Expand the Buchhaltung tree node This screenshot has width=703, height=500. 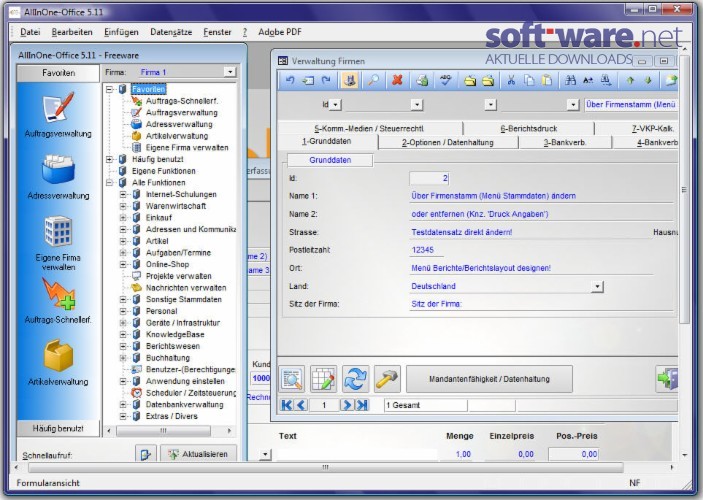pyautogui.click(x=123, y=358)
